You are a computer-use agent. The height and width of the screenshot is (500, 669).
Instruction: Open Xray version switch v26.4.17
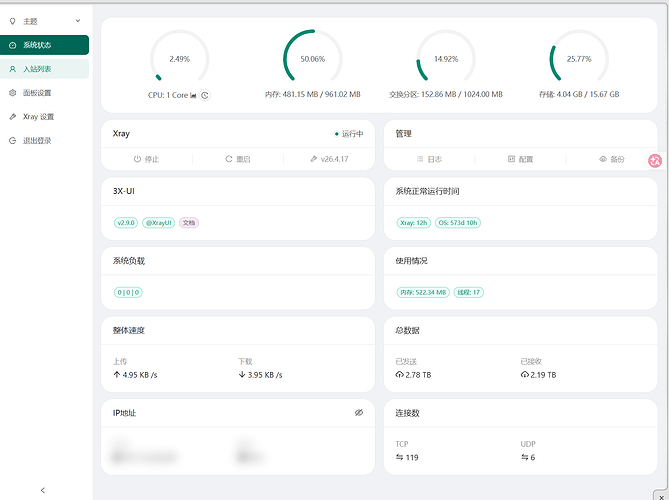329,159
